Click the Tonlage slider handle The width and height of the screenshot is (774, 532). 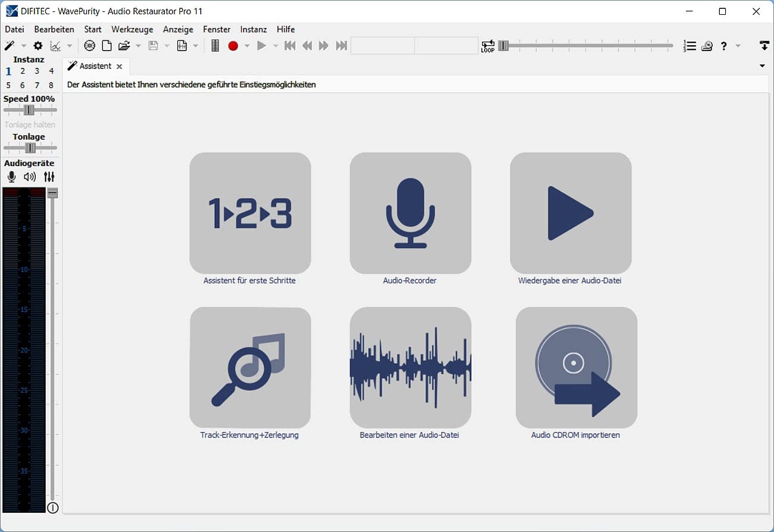point(30,148)
